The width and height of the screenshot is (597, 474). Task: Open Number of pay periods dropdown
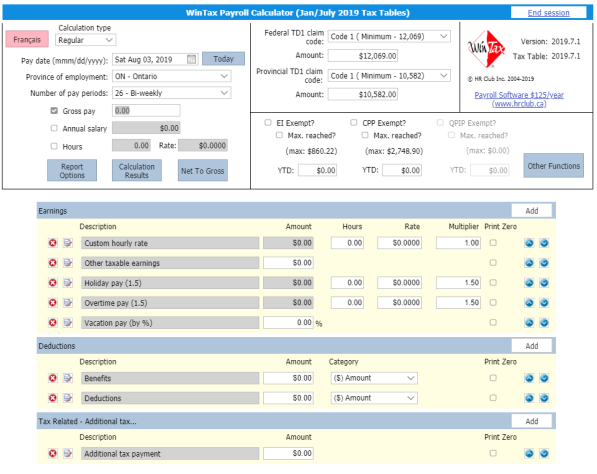tap(171, 93)
